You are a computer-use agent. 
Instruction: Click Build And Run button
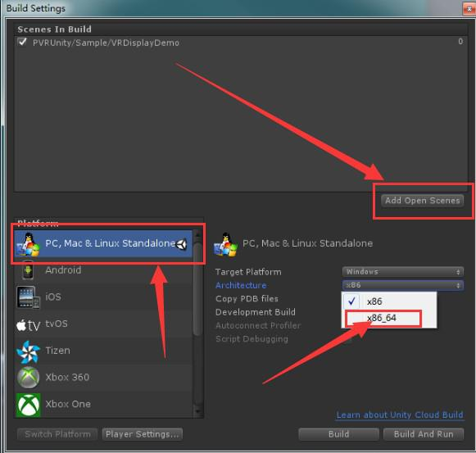424,434
